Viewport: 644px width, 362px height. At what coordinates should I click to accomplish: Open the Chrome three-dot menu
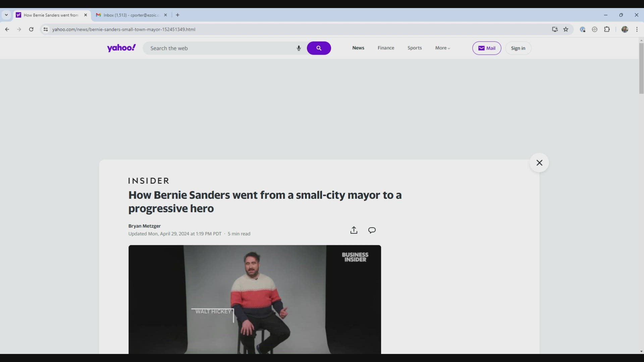tap(637, 29)
